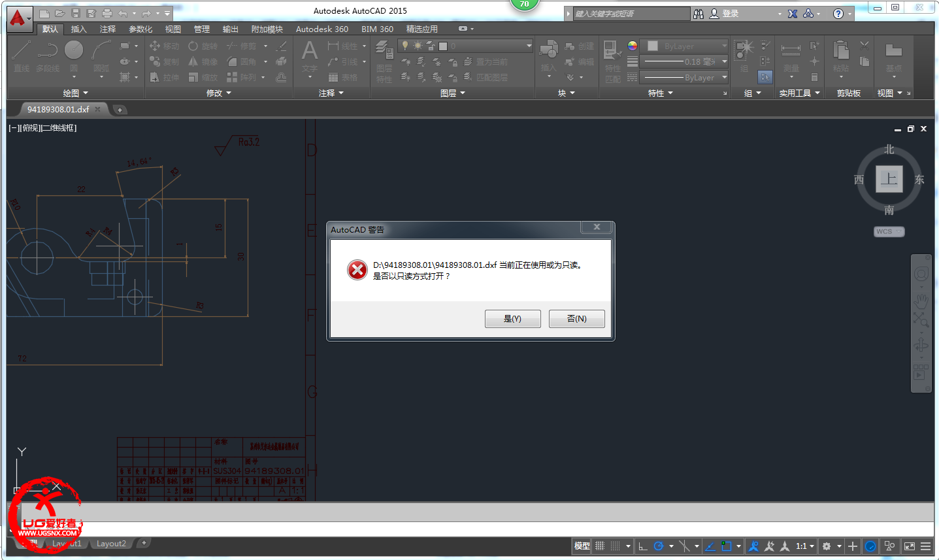Click the WCS coordinate system dropdown
Image resolution: width=939 pixels, height=560 pixels.
[889, 231]
